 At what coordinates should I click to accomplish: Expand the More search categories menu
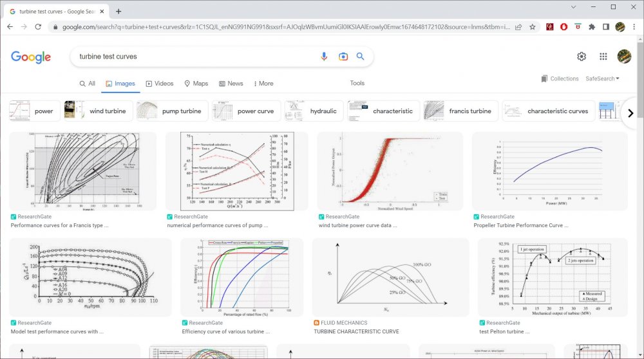(x=263, y=84)
